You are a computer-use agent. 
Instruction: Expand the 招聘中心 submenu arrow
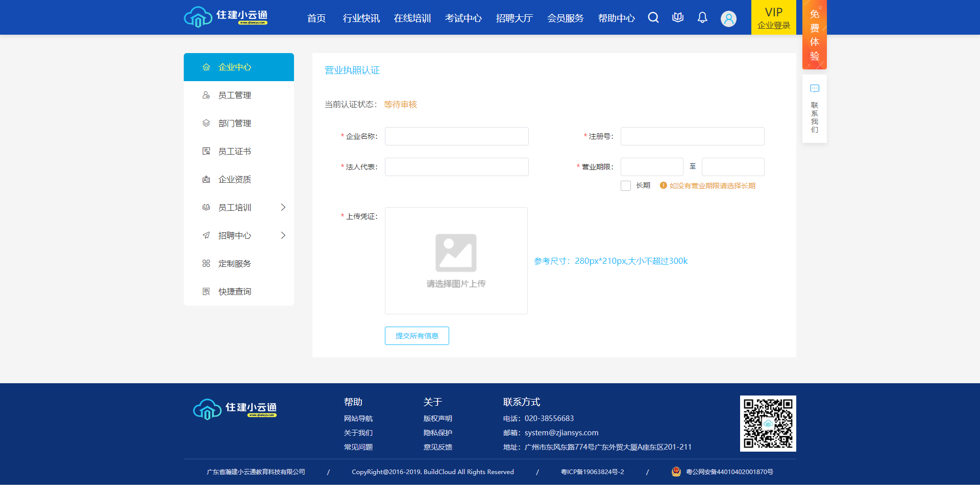pyautogui.click(x=283, y=235)
